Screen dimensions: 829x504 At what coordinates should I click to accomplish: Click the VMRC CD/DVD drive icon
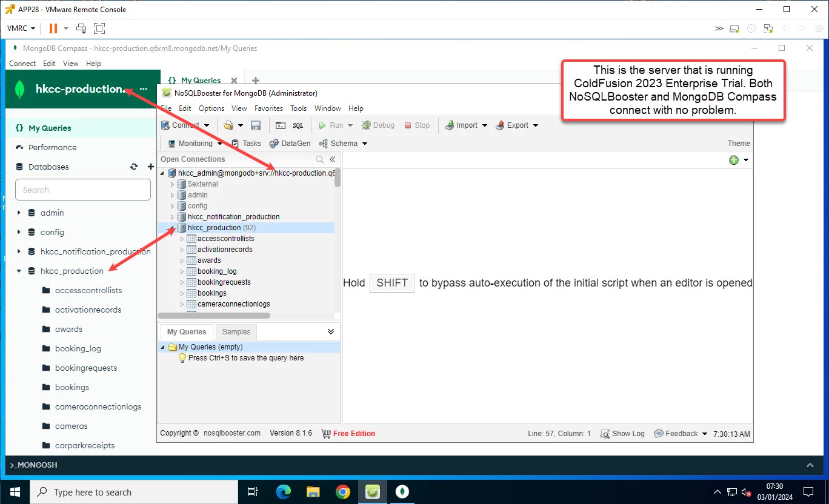point(751,28)
